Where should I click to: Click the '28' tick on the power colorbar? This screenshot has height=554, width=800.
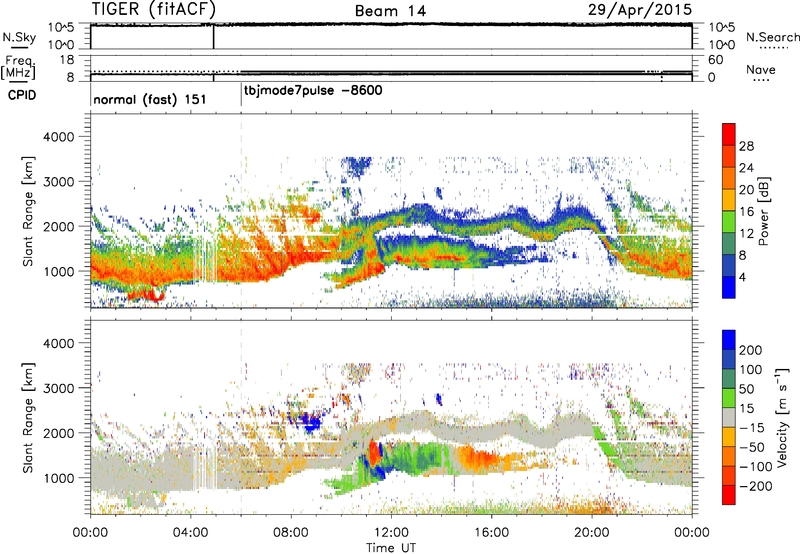(746, 146)
